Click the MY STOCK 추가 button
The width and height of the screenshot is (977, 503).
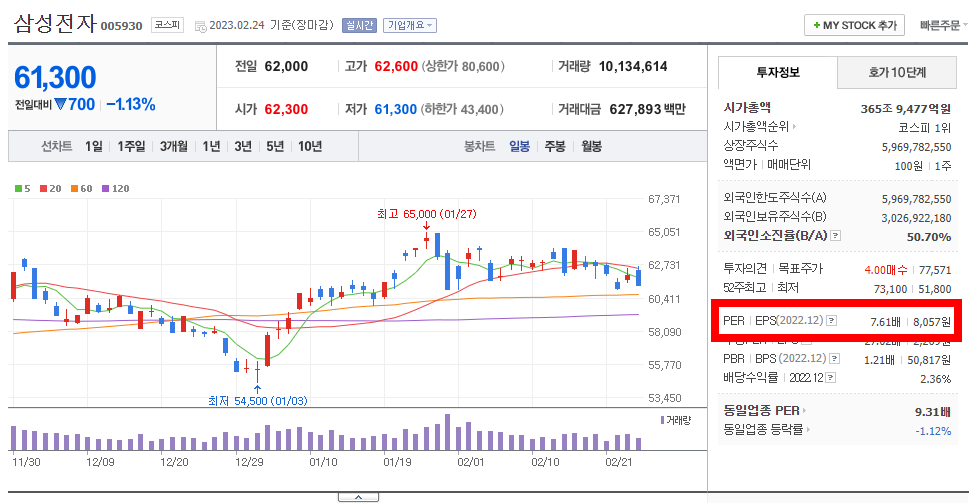[x=854, y=26]
